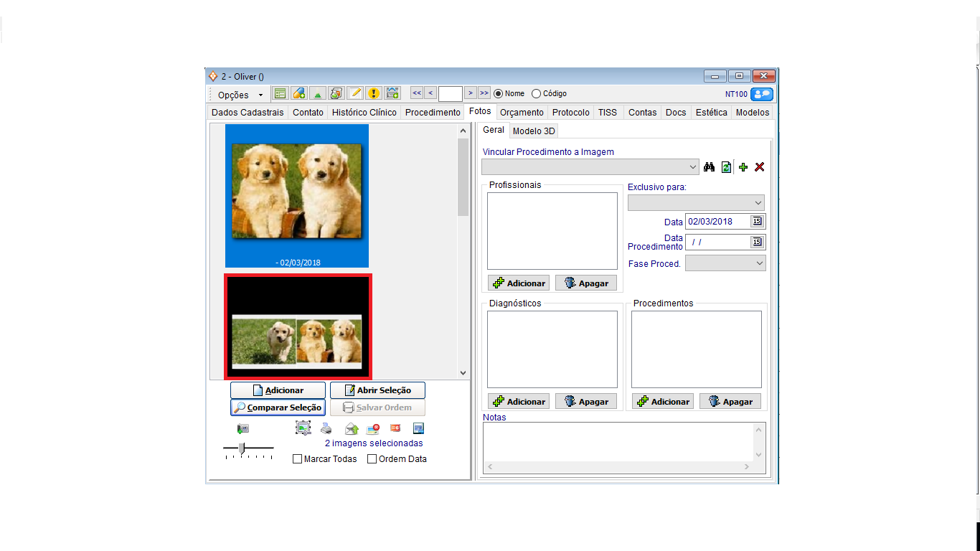Click the binoculars search icon
The width and height of the screenshot is (980, 551).
[710, 167]
